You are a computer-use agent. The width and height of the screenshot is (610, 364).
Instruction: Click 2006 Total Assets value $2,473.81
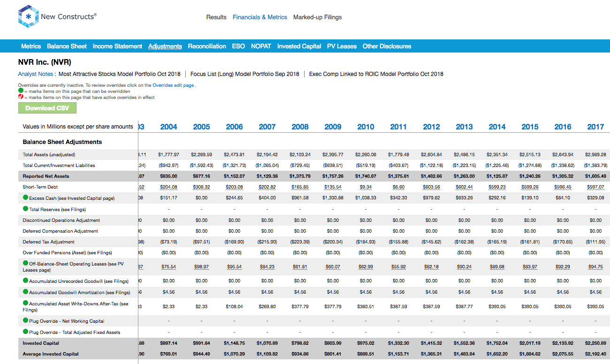pos(234,154)
